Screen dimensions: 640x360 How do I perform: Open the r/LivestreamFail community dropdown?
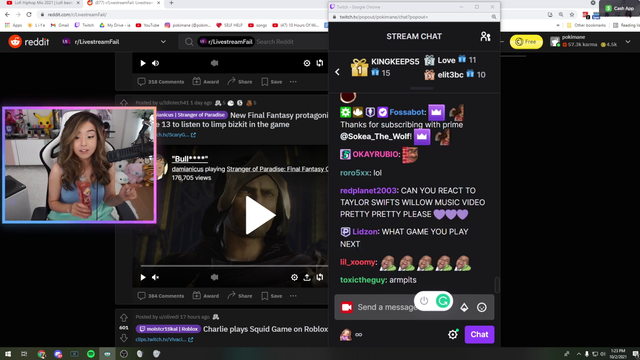(163, 42)
